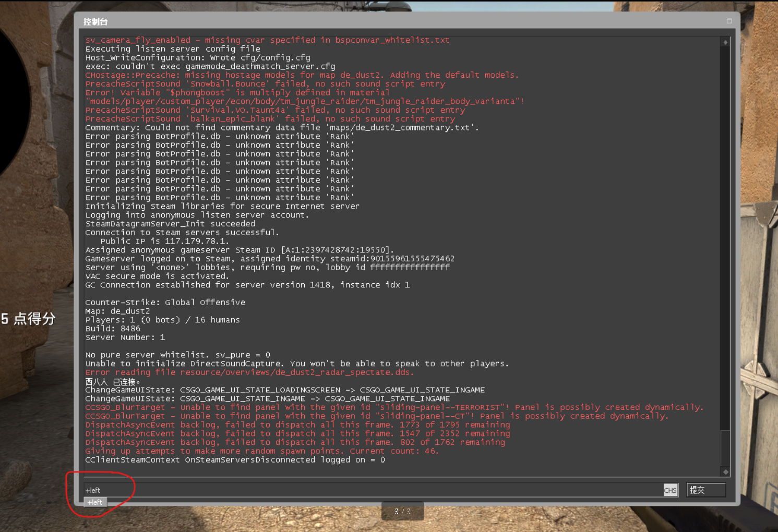Click the 3 / 3 page indicator
Viewport: 778px width, 532px height.
402,512
